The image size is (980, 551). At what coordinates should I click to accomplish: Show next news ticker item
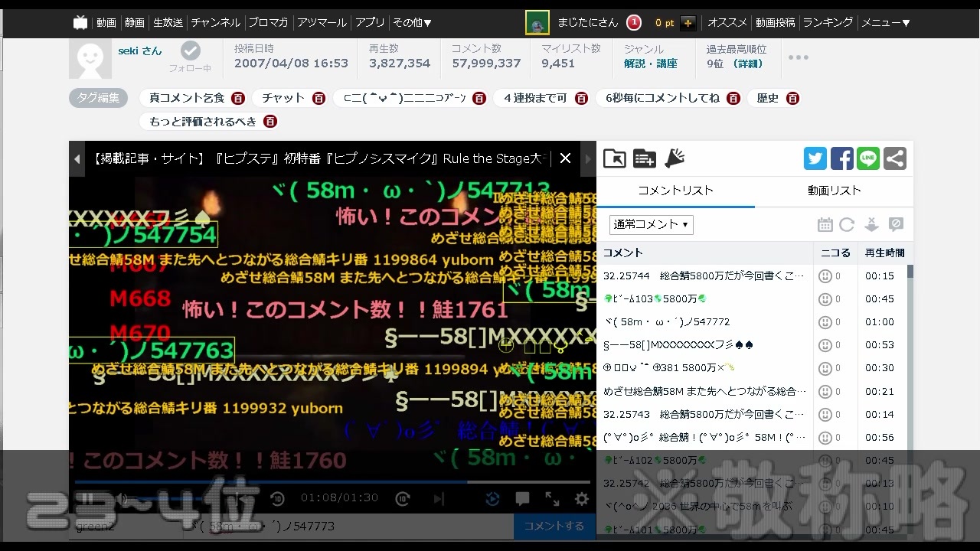pyautogui.click(x=588, y=158)
